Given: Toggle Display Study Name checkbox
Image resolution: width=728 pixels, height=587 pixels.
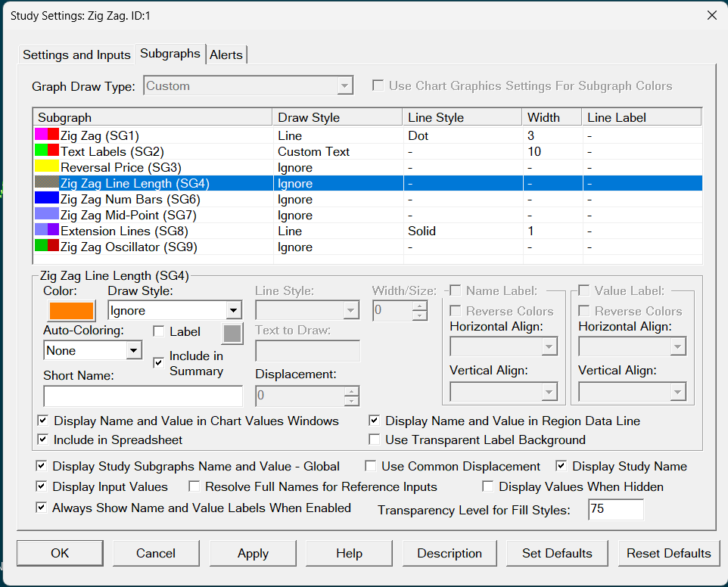Looking at the screenshot, I should coord(562,466).
